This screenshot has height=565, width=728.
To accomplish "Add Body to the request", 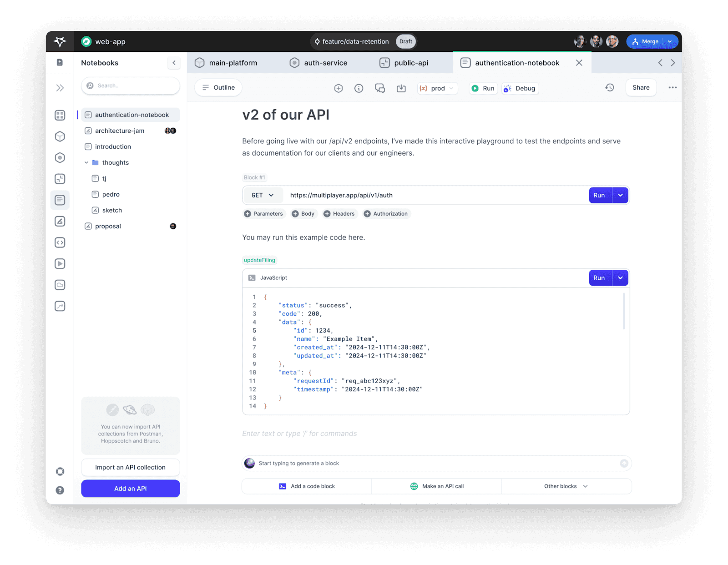I will coord(303,214).
